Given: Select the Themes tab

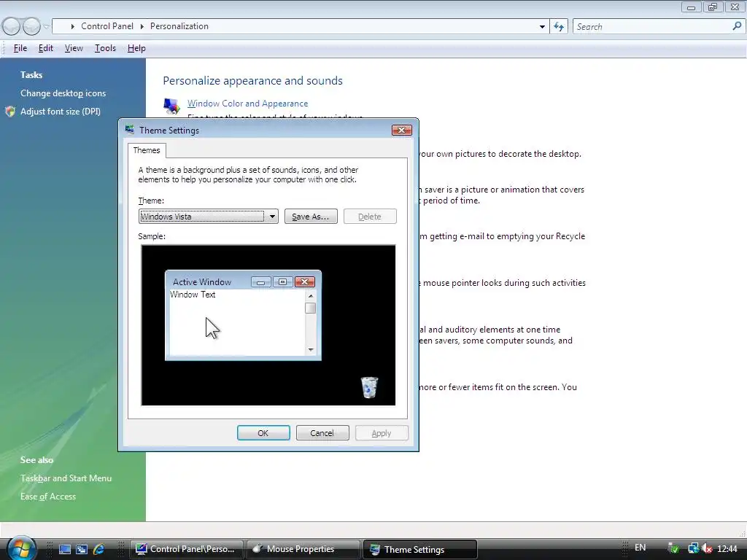Looking at the screenshot, I should click(x=147, y=150).
